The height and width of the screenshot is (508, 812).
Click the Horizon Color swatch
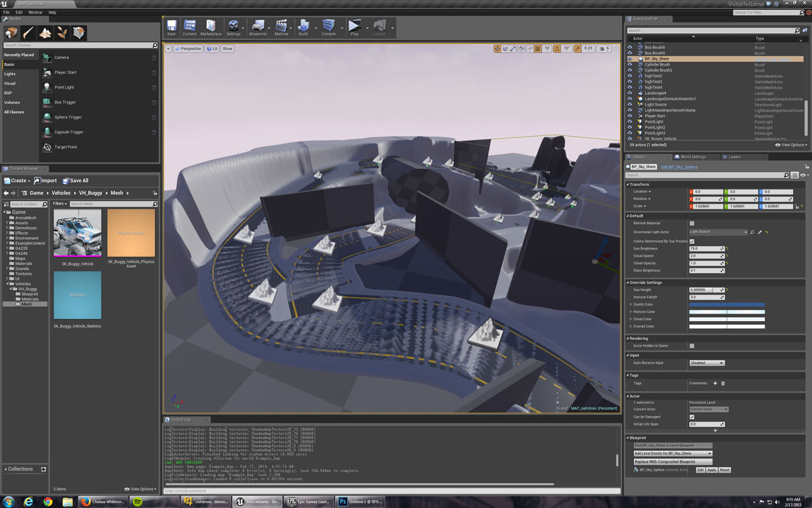click(x=727, y=312)
